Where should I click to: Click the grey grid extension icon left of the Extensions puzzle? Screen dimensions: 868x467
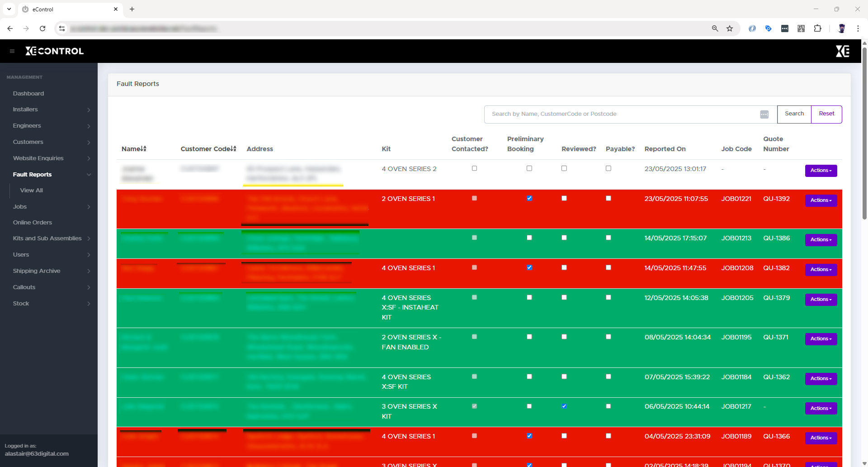(801, 29)
